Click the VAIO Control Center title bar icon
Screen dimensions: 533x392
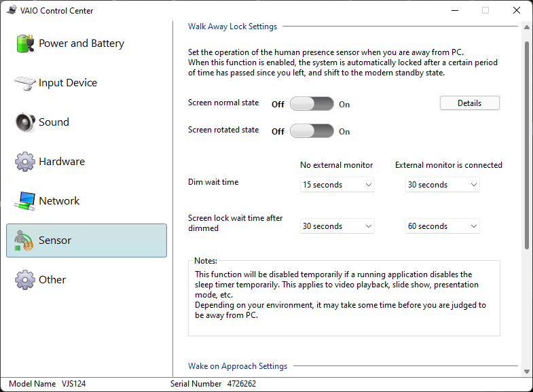pos(12,10)
